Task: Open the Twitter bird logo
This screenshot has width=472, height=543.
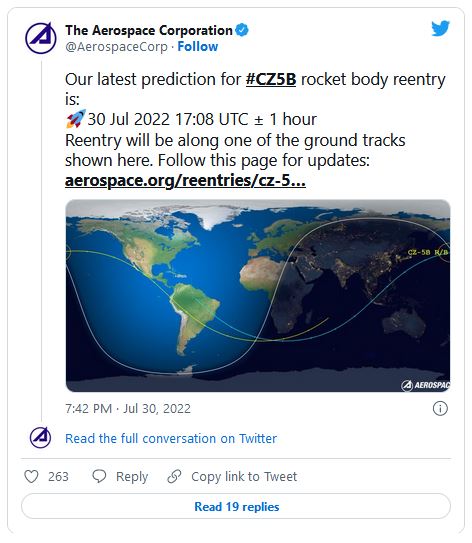Action: point(440,28)
